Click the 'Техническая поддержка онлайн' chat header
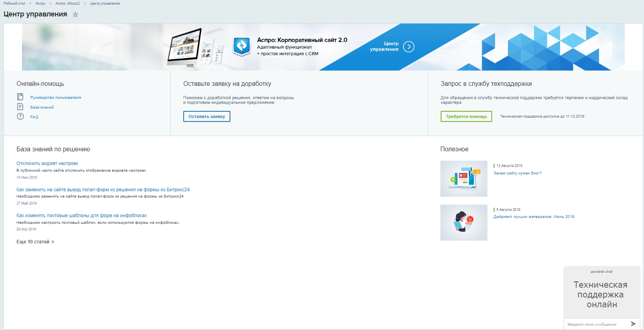The image size is (644, 330). coord(601,294)
